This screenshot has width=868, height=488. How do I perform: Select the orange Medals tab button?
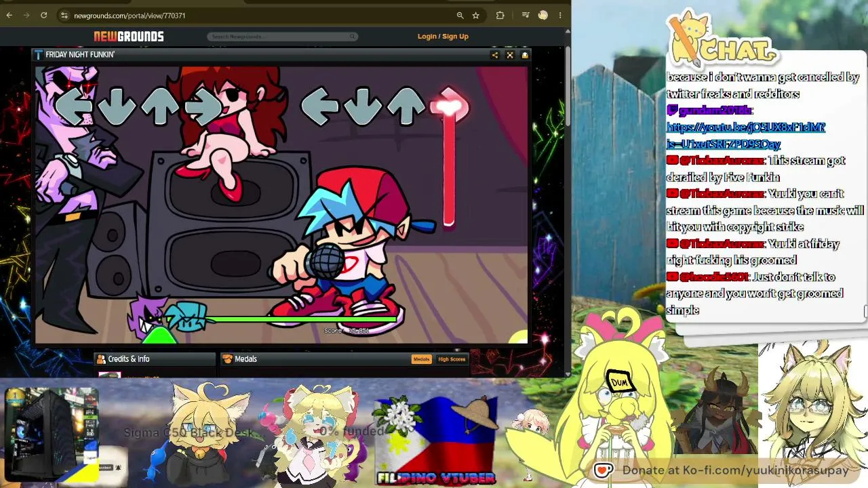pos(421,359)
